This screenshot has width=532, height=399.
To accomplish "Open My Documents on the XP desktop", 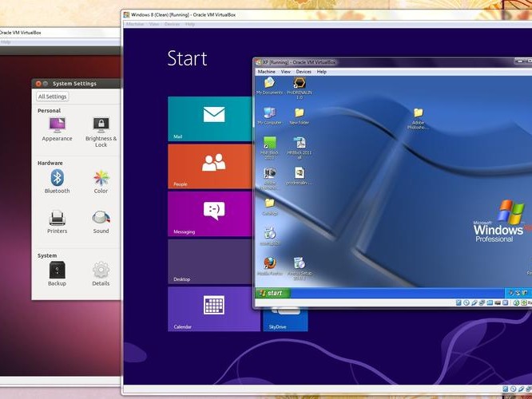I will 269,86.
